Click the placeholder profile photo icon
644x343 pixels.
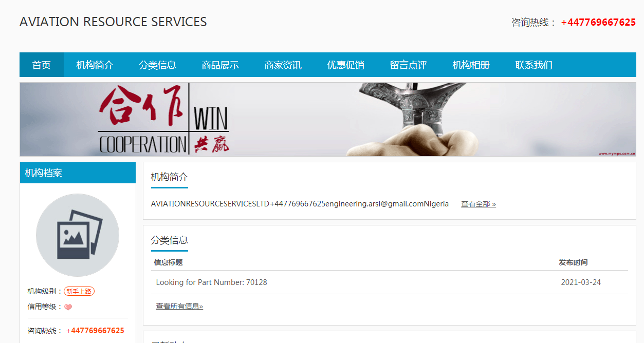(78, 235)
